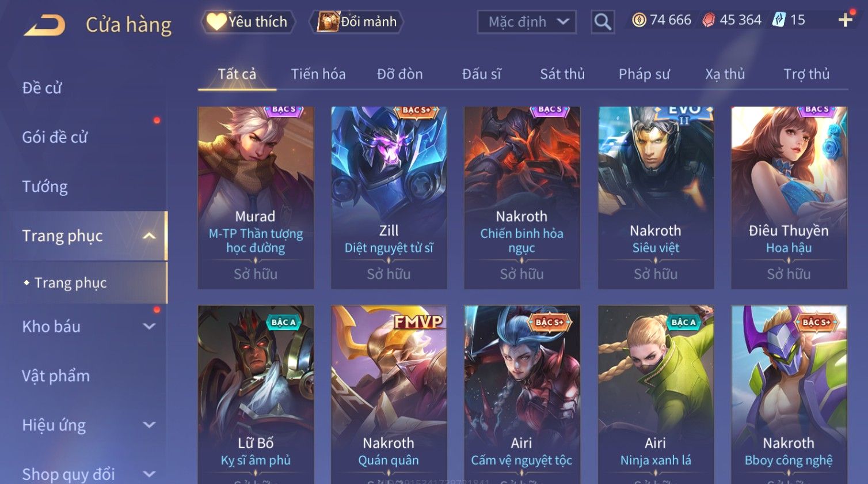
Task: Open the search magnifier icon
Action: click(x=603, y=22)
